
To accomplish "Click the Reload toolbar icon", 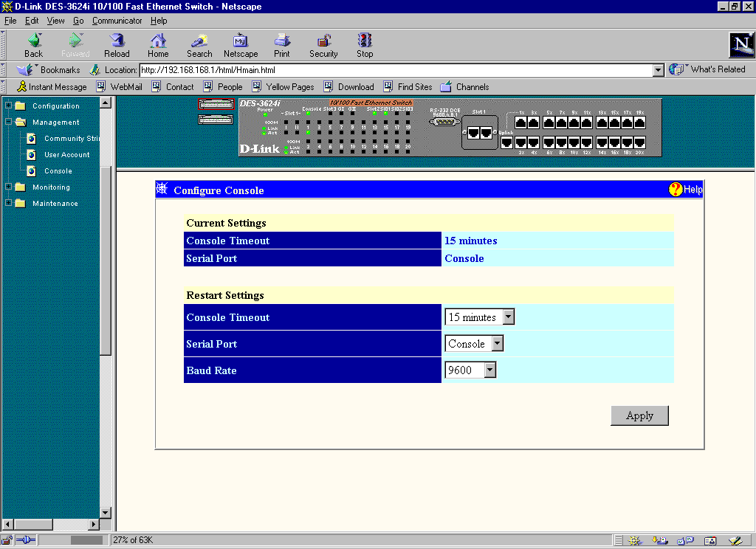I will [x=117, y=44].
